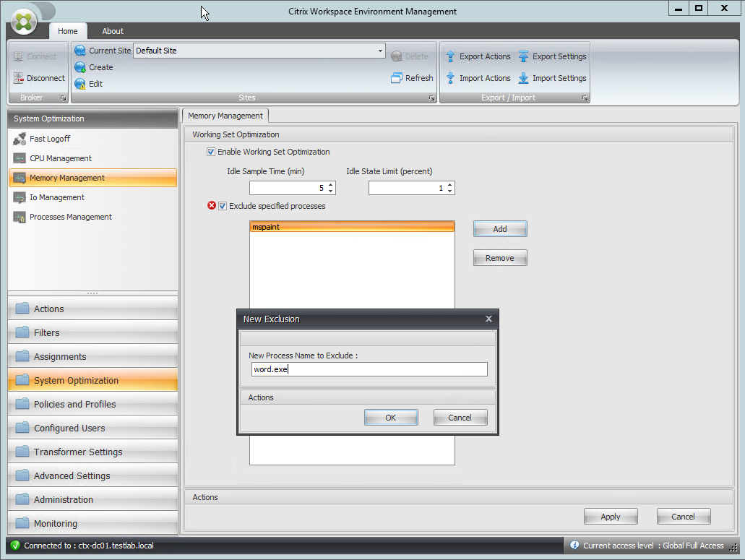Select mspaint in the exclusion list

352,227
